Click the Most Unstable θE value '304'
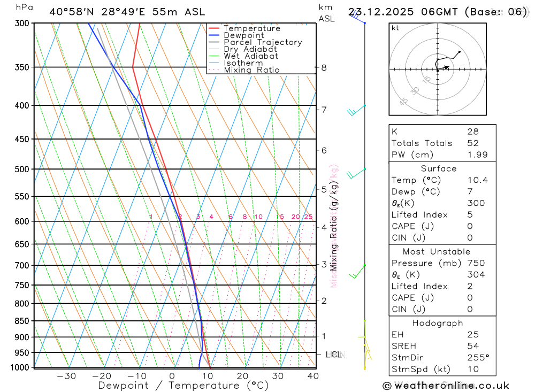The image size is (535, 392). (x=476, y=275)
